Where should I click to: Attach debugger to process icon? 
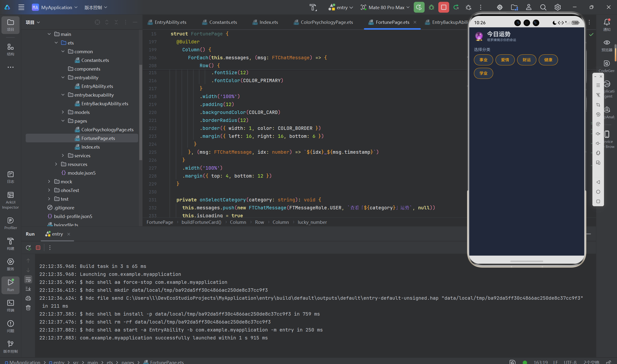pos(468,7)
